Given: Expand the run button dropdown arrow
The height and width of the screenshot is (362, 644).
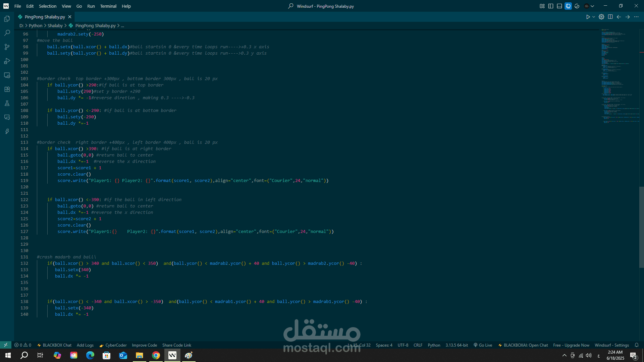Looking at the screenshot, I should [594, 17].
